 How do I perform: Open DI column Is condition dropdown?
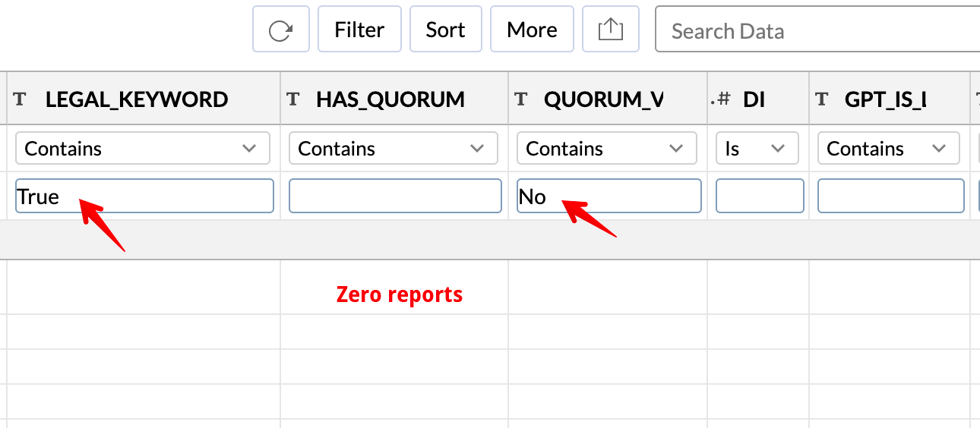[757, 148]
